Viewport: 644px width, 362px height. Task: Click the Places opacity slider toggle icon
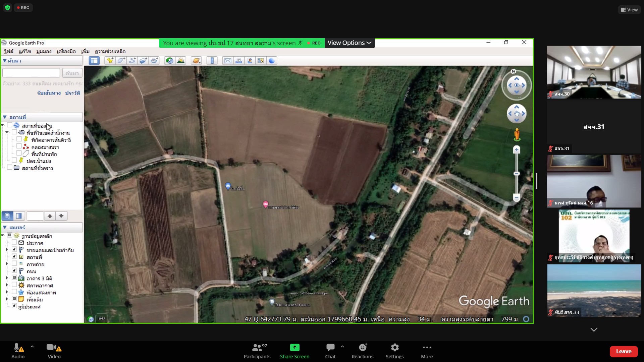(x=19, y=216)
